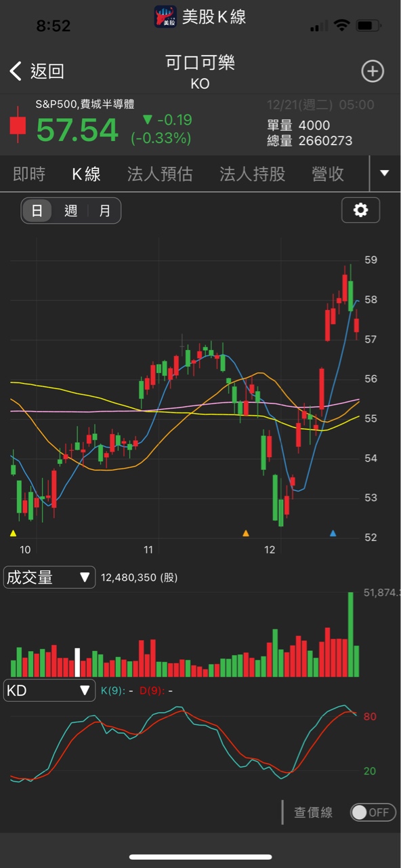Screen dimensions: 401x868
Task: Switch to the 即時 tab
Action: pyautogui.click(x=29, y=174)
